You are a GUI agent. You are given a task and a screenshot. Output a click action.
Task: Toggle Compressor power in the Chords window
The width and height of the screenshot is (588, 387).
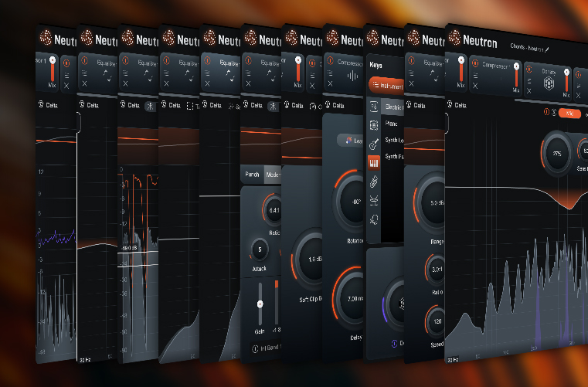tap(475, 63)
